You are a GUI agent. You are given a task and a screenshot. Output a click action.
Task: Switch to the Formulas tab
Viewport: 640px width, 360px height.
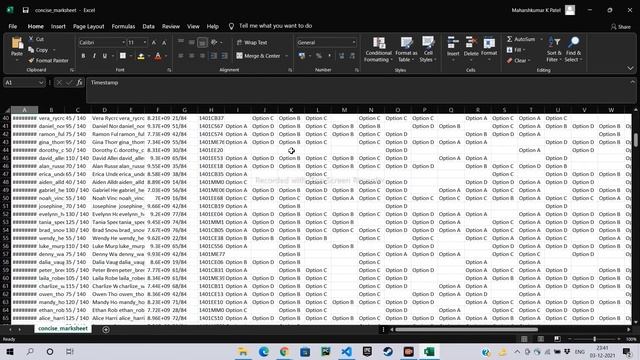(123, 26)
